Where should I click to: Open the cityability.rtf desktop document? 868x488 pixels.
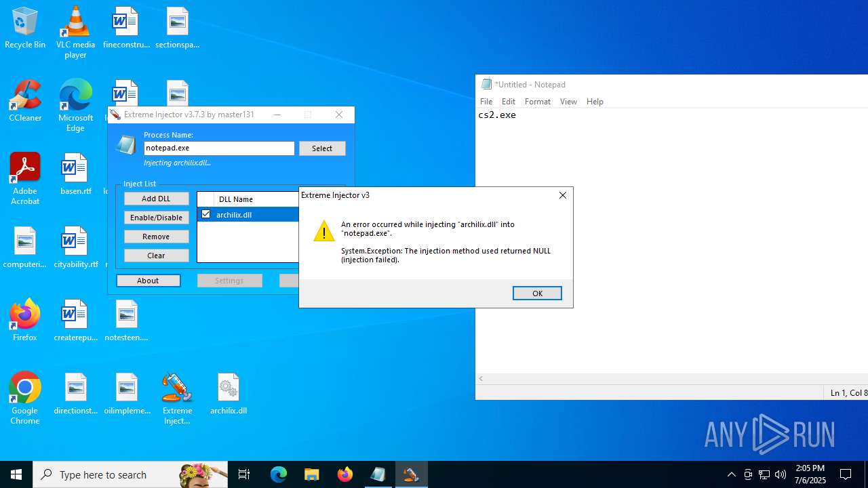tap(75, 248)
